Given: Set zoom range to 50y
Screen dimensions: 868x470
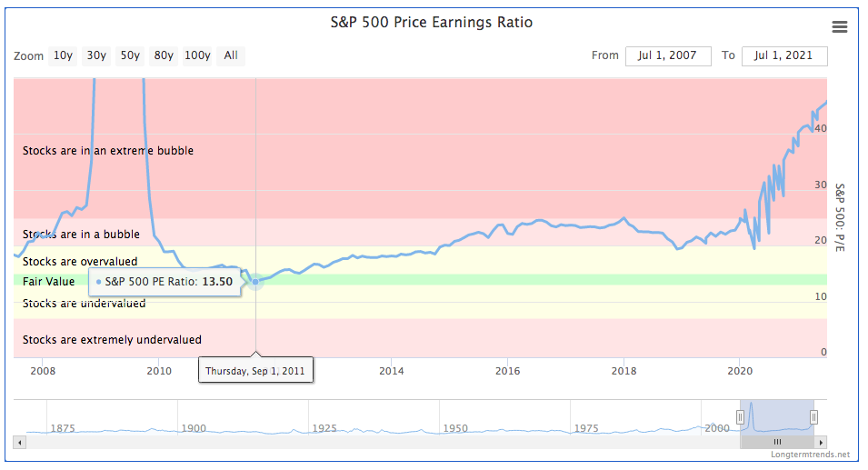Looking at the screenshot, I should [130, 56].
